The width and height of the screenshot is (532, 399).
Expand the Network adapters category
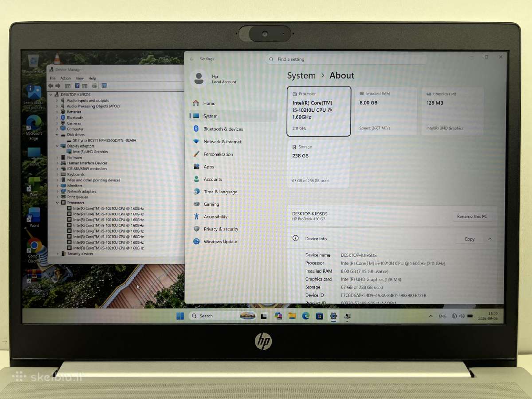click(x=57, y=192)
